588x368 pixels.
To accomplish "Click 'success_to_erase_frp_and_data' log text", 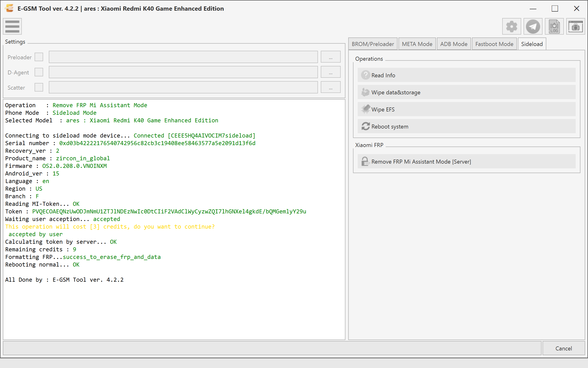I will pos(112,257).
